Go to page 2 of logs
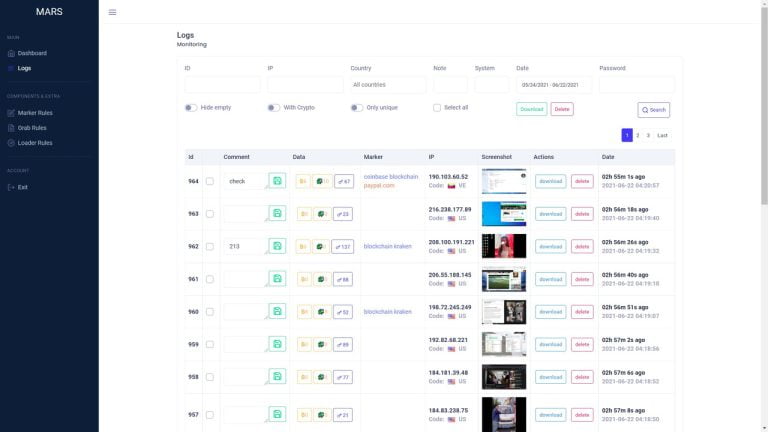The width and height of the screenshot is (768, 432). click(638, 135)
